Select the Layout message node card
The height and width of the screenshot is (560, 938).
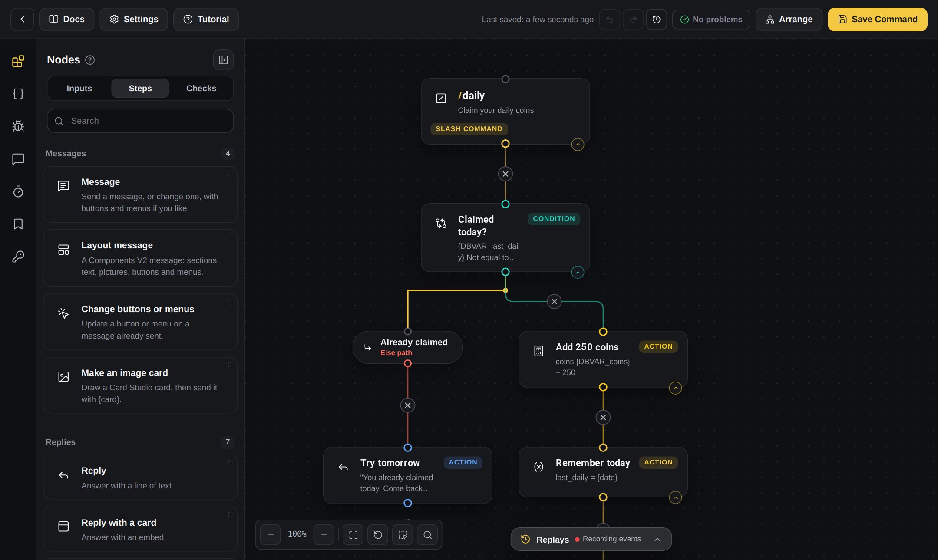(x=140, y=258)
